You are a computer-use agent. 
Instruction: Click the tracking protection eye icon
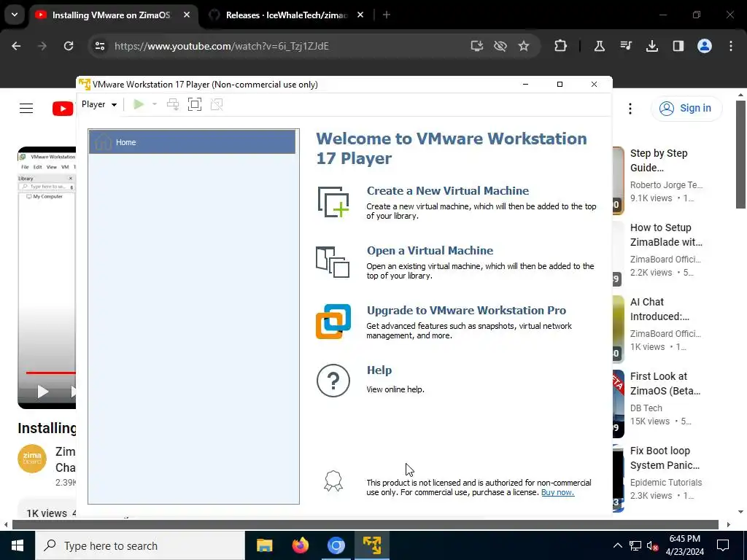pyautogui.click(x=500, y=46)
